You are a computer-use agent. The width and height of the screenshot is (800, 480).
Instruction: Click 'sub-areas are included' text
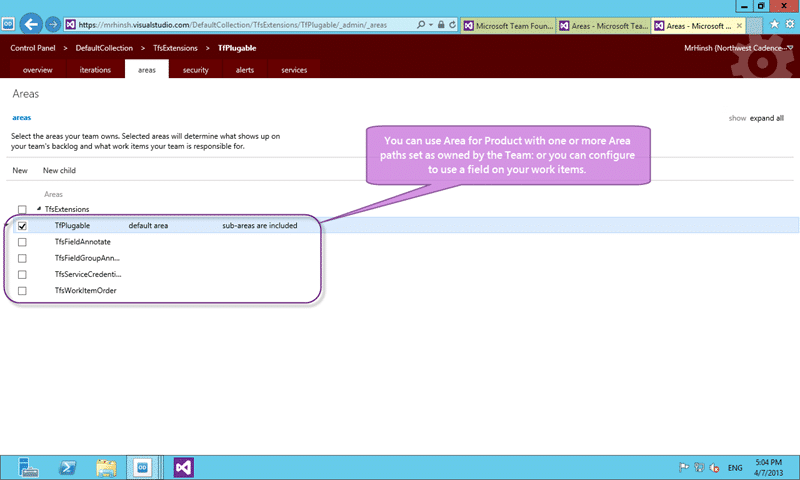coord(260,225)
